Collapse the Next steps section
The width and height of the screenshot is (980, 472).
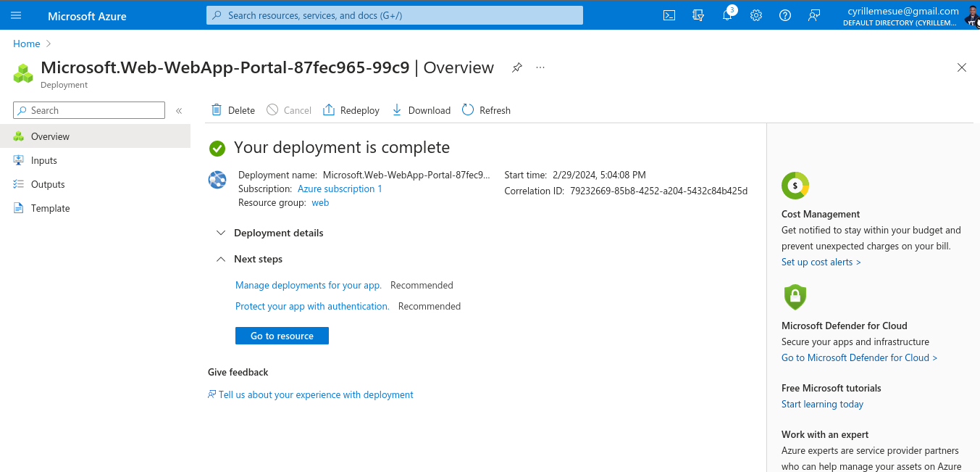(221, 260)
